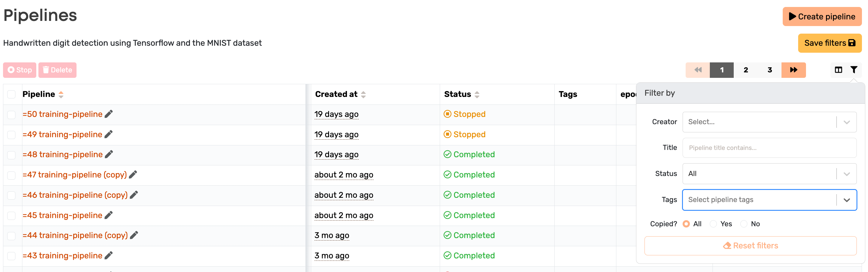The image size is (868, 272).
Task: Open the pipeline tags dropdown
Action: tap(770, 200)
